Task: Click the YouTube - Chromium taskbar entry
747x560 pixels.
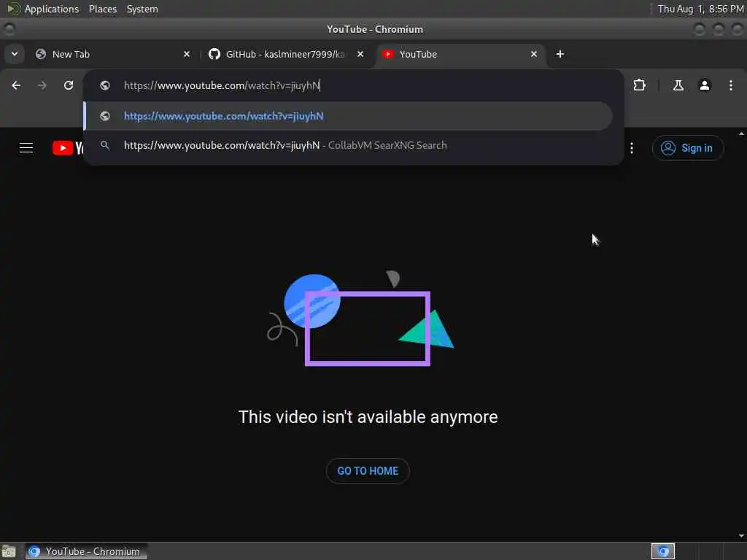Action: click(x=86, y=551)
